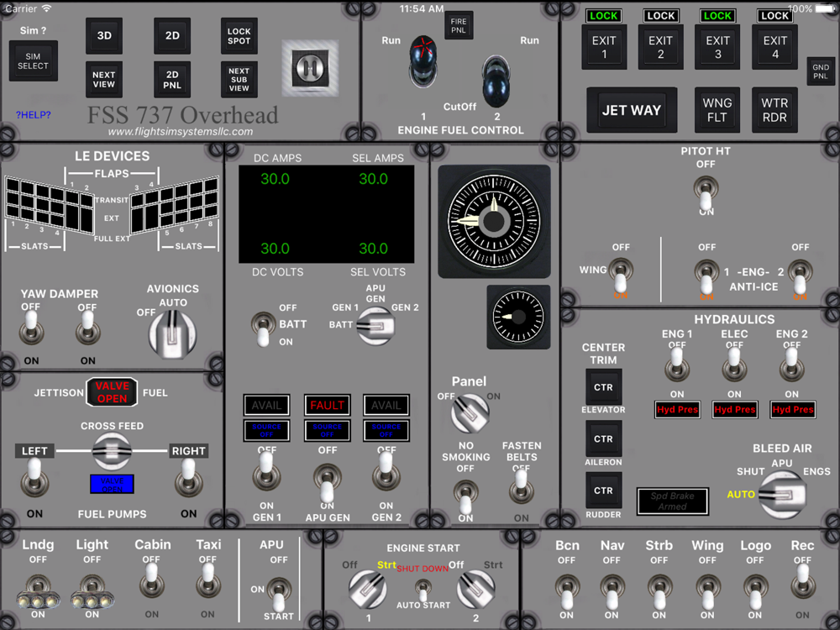Image resolution: width=840 pixels, height=630 pixels.
Task: Click the small gauge dial
Action: (x=518, y=318)
